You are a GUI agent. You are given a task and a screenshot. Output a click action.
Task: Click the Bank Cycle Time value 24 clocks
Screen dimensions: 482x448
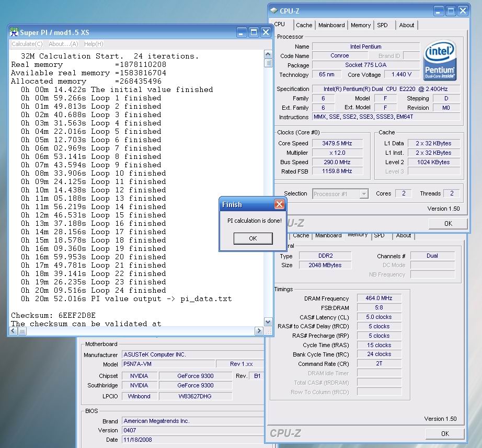coord(379,354)
